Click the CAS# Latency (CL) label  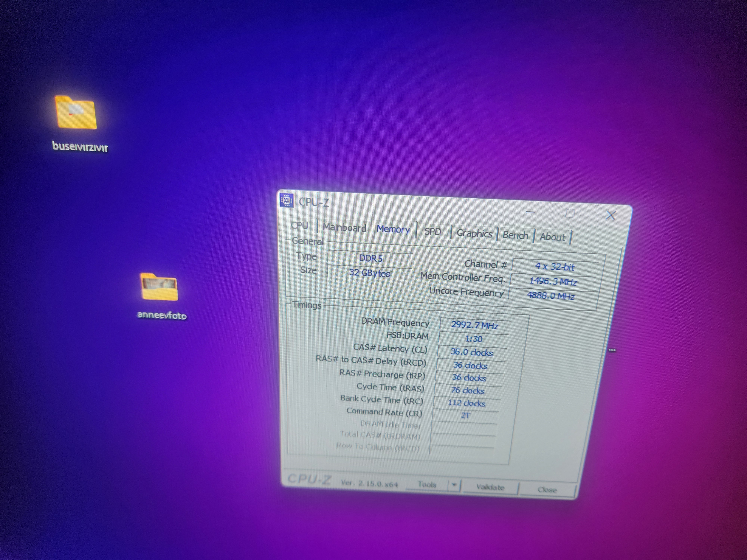click(x=390, y=348)
